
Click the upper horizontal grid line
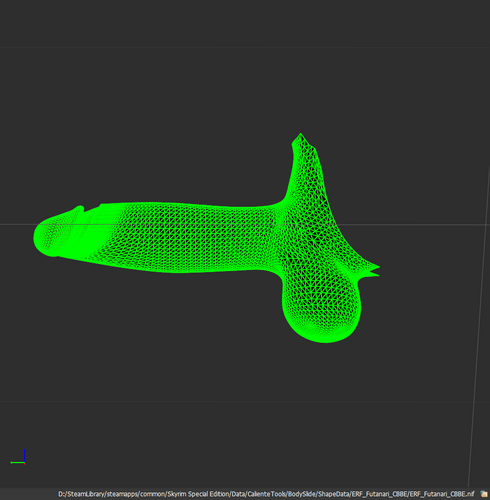[x=245, y=48]
